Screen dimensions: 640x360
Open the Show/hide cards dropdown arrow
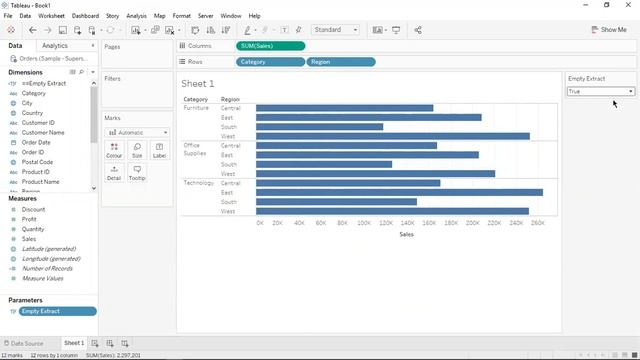point(386,30)
